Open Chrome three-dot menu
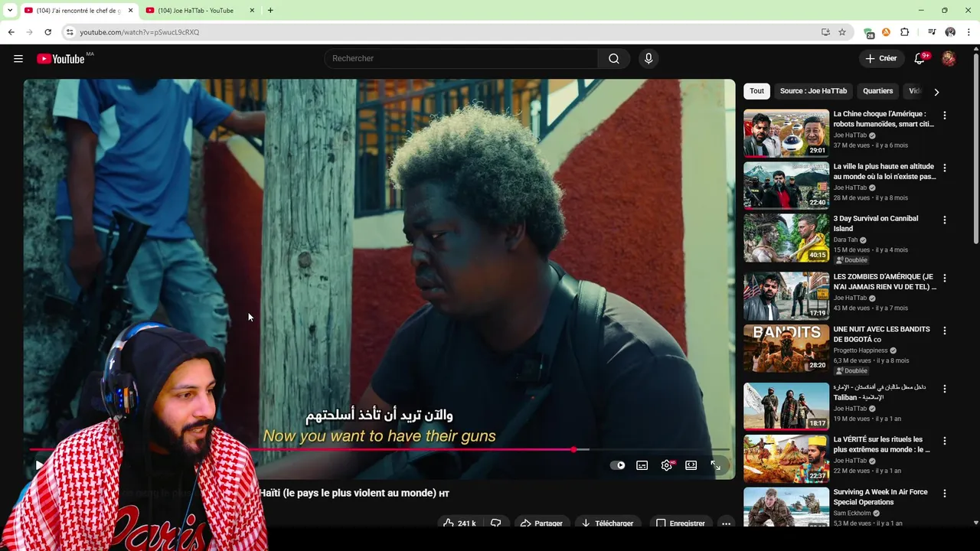The image size is (980, 551). tap(969, 32)
